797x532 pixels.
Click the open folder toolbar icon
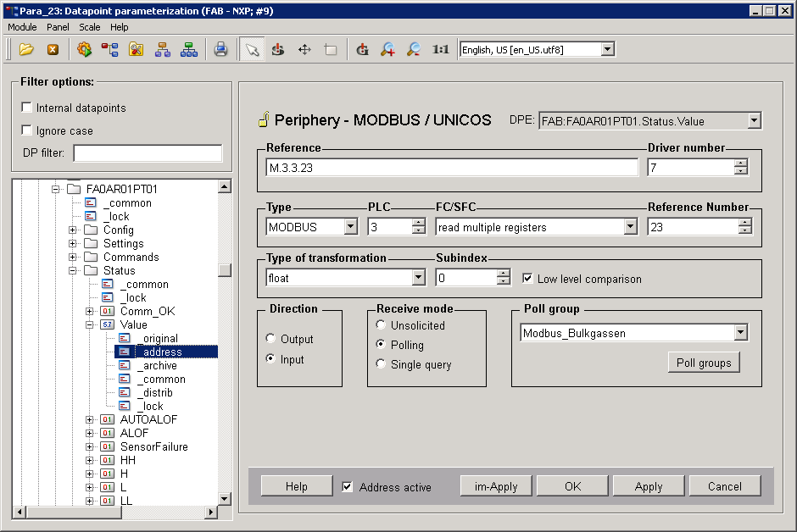(x=26, y=49)
